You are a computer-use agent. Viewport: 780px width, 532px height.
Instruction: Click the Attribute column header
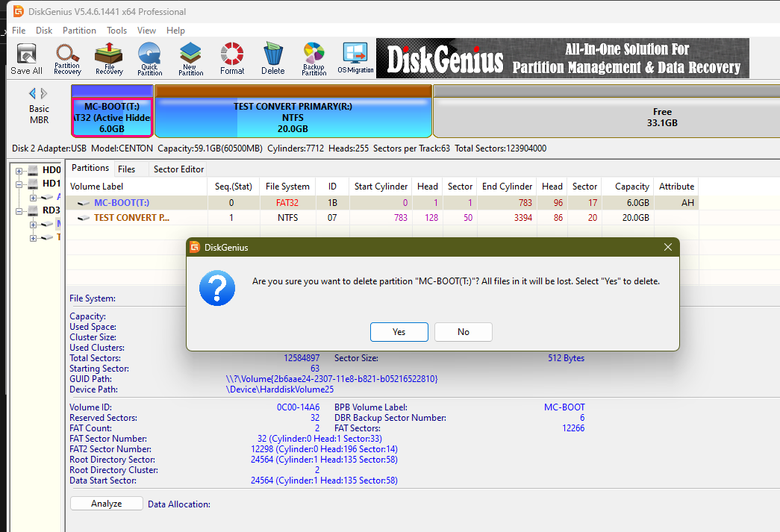676,187
